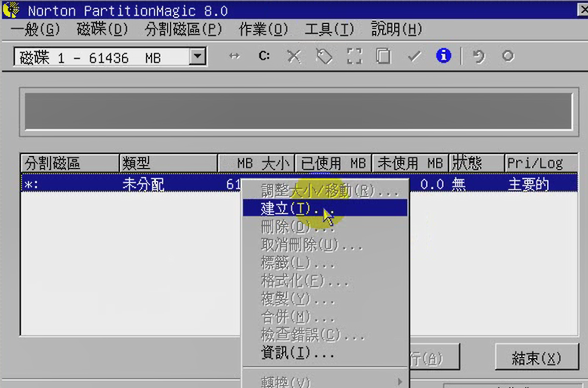Click the 已使用 MB column header

pyautogui.click(x=334, y=163)
